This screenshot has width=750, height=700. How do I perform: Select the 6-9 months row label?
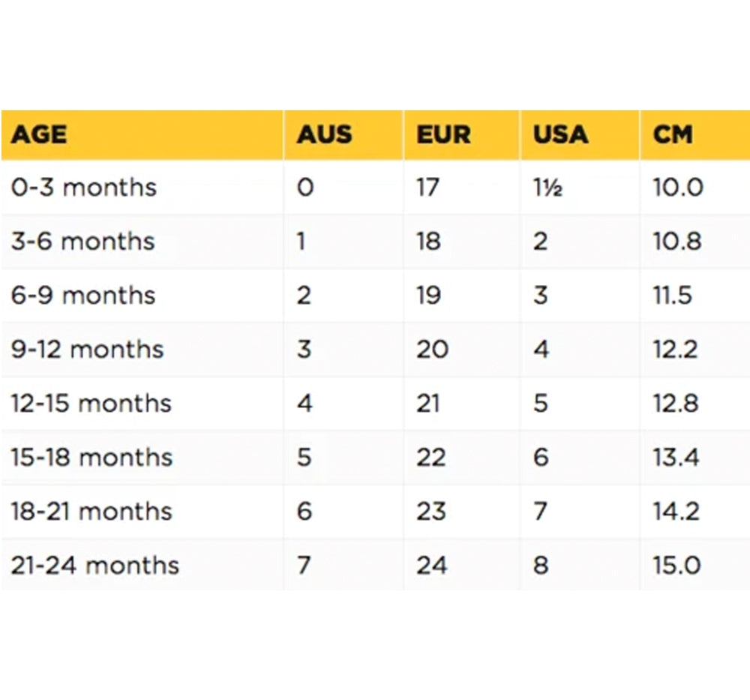tap(83, 295)
